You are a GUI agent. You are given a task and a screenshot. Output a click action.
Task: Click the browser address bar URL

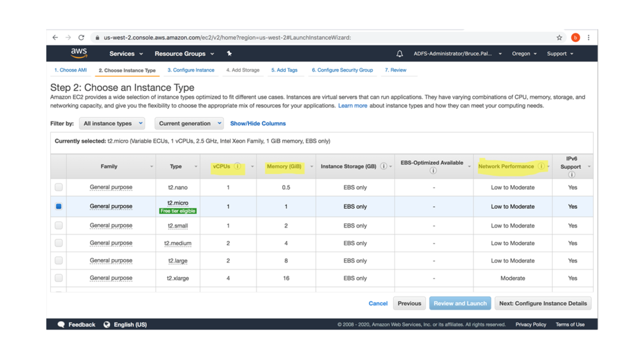click(227, 37)
